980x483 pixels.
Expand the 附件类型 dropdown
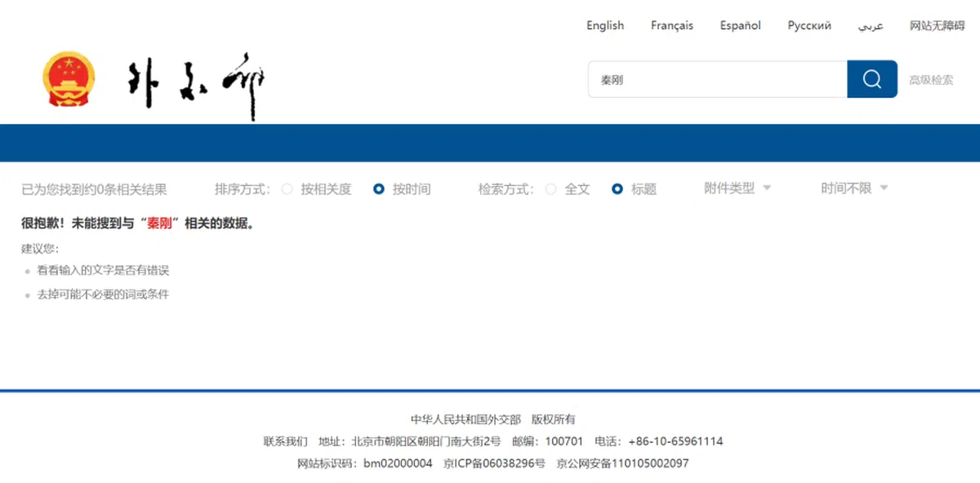pos(737,188)
